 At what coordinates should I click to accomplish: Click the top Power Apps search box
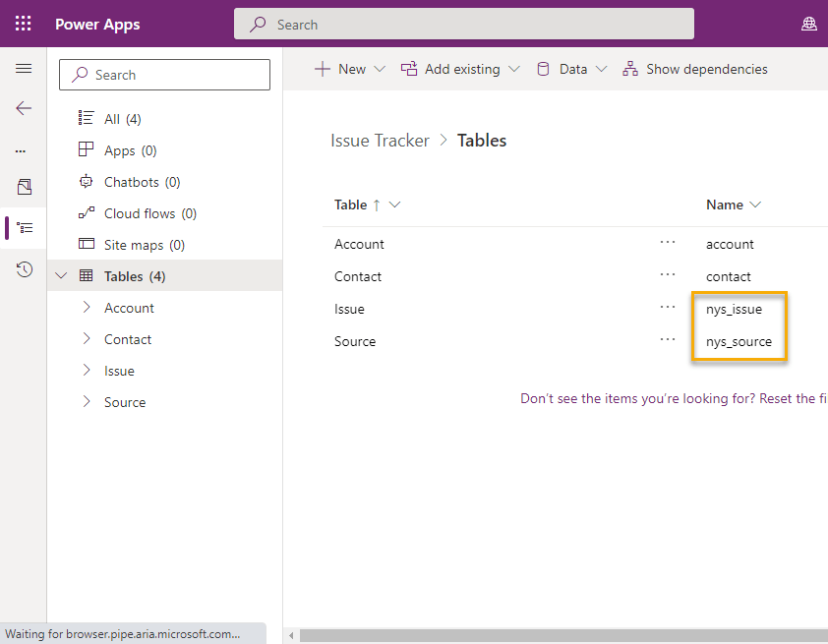tap(463, 24)
